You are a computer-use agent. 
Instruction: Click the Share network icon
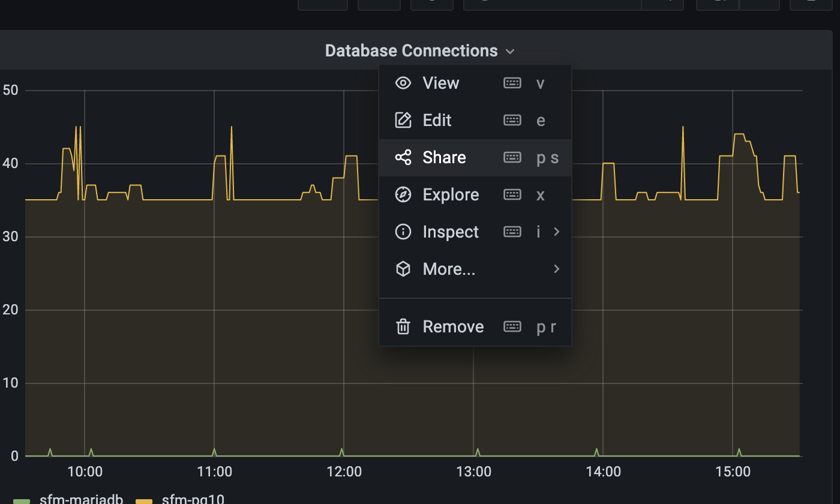point(403,157)
